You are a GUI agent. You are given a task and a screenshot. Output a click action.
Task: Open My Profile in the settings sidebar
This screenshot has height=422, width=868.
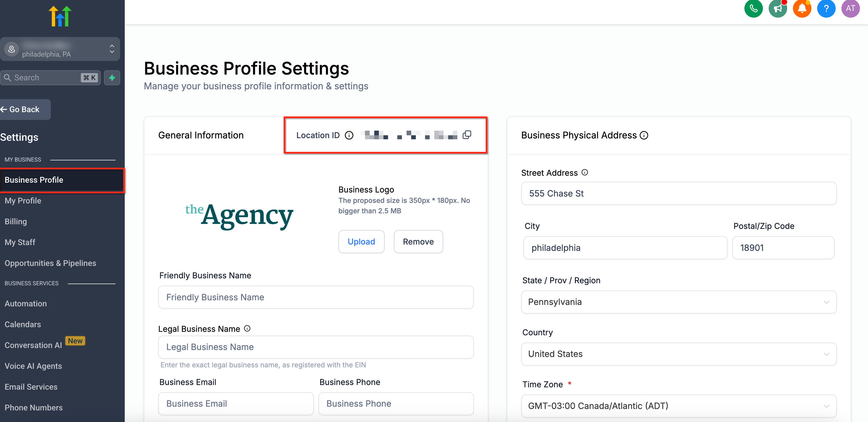(23, 201)
